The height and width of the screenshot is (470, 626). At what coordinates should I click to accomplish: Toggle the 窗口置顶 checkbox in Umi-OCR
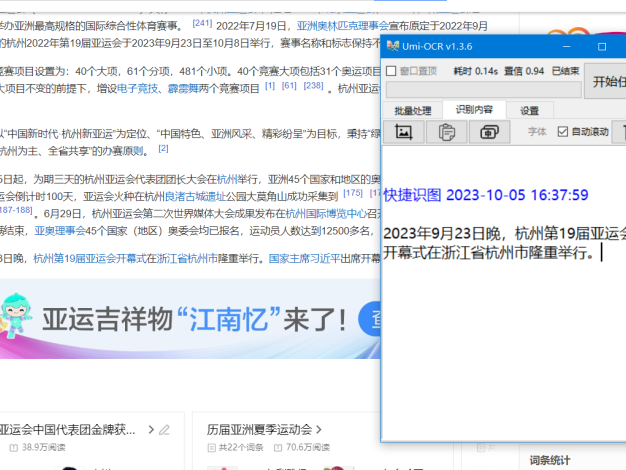pyautogui.click(x=391, y=71)
